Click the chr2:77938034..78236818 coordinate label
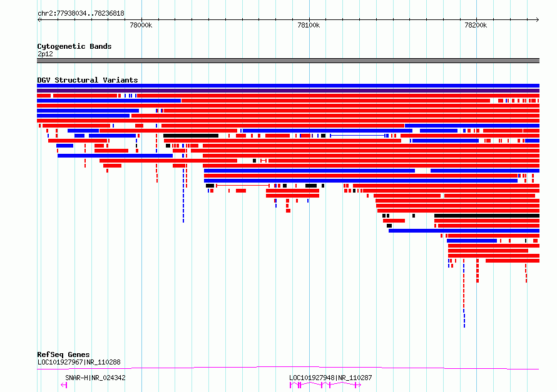The height and width of the screenshot is (392, 557). (81, 14)
